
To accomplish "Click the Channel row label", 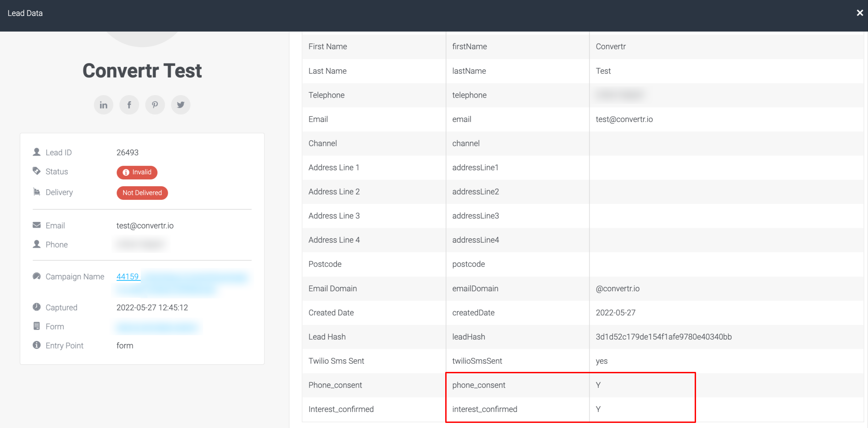I will (323, 143).
